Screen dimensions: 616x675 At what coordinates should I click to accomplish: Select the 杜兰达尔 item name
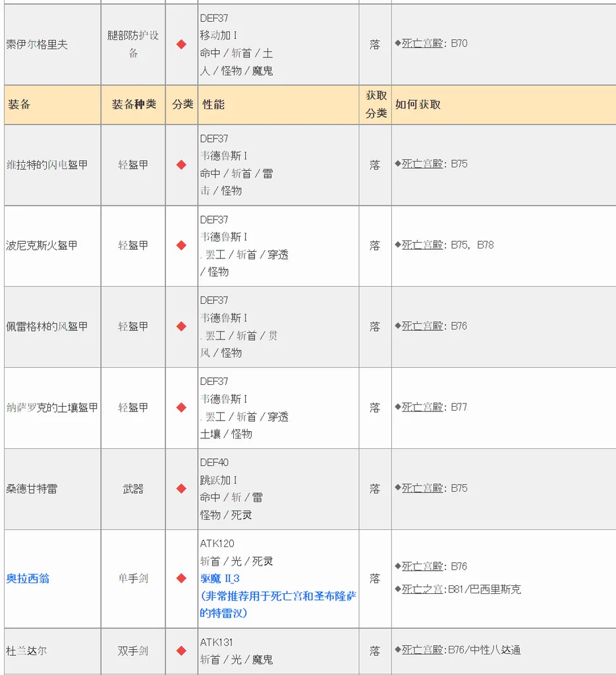point(26,651)
